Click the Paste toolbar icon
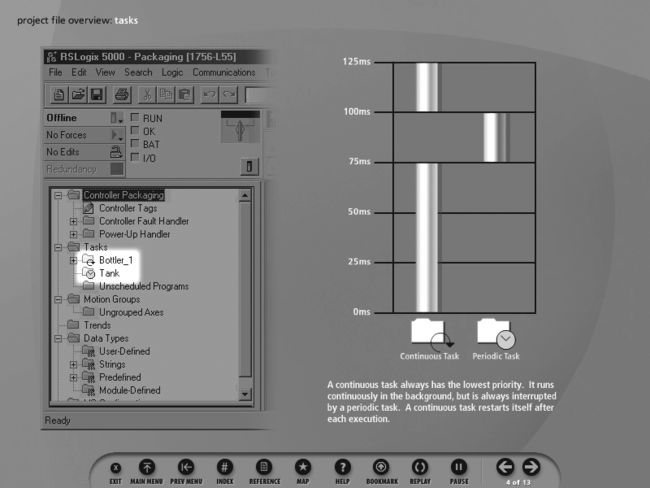 click(x=185, y=95)
